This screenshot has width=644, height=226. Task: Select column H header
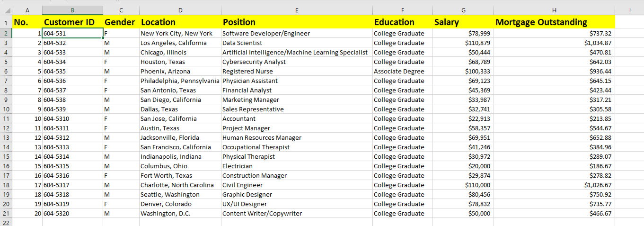coord(554,10)
